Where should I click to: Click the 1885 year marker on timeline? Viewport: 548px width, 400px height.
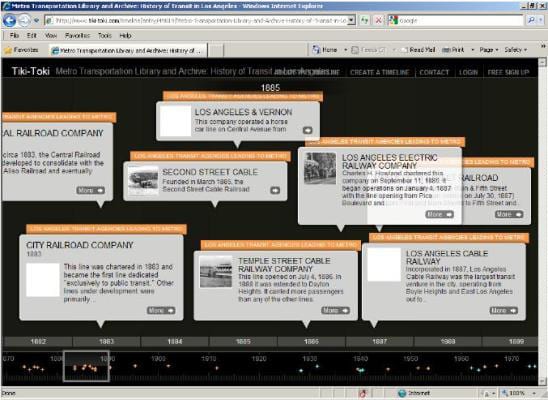(243, 342)
